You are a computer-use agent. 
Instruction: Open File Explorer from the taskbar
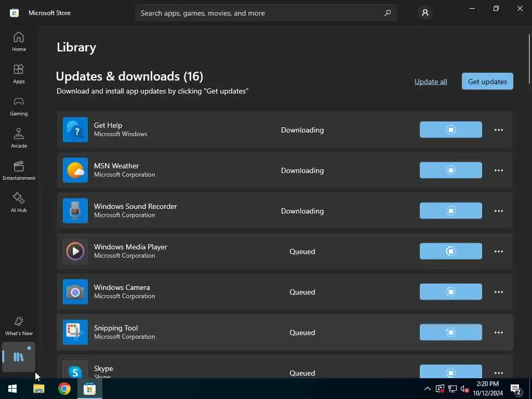pos(38,389)
